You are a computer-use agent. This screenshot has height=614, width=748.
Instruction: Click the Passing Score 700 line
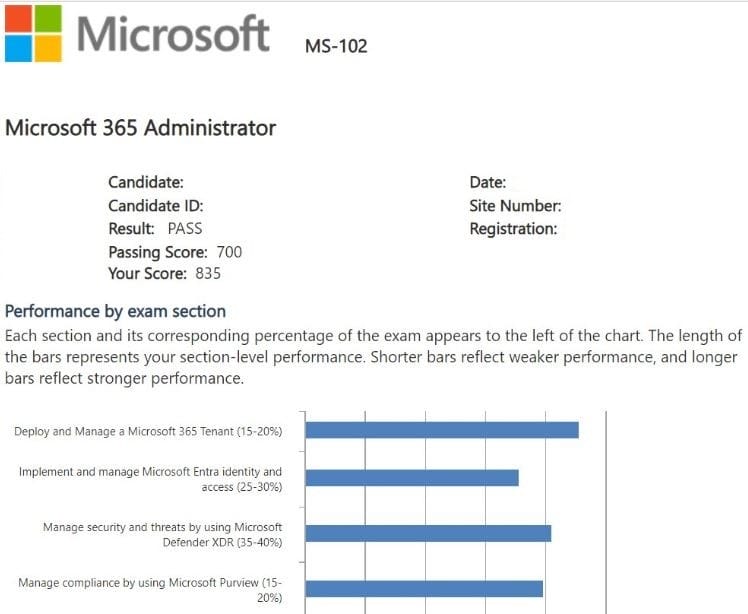click(x=175, y=252)
